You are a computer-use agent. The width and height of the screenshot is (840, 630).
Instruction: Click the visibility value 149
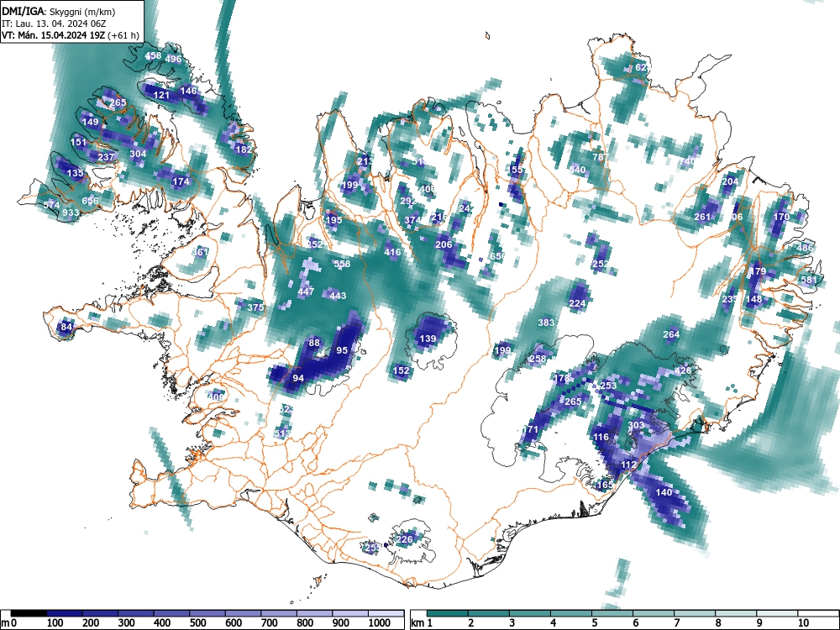(91, 122)
